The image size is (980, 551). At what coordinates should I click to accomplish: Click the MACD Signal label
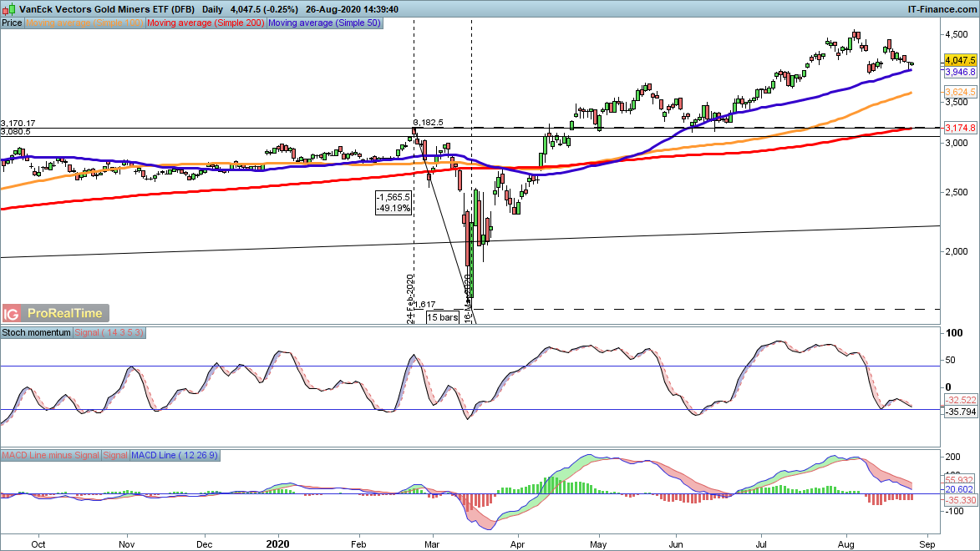tap(114, 455)
